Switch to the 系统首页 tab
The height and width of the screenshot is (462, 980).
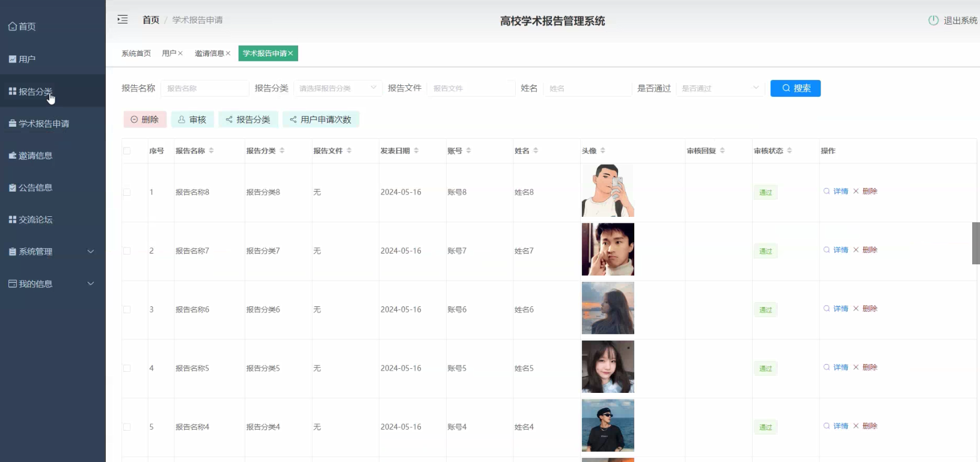[136, 53]
